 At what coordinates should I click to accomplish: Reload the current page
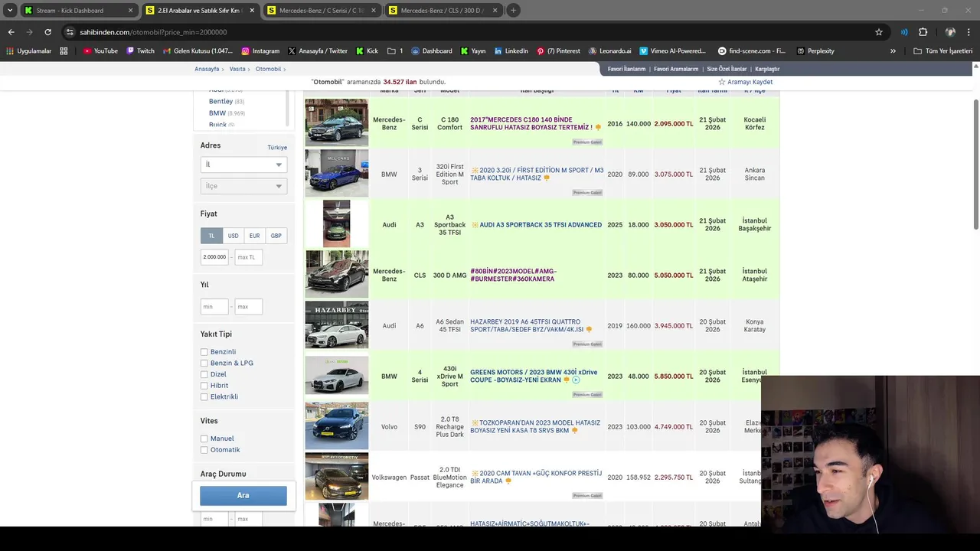click(47, 32)
